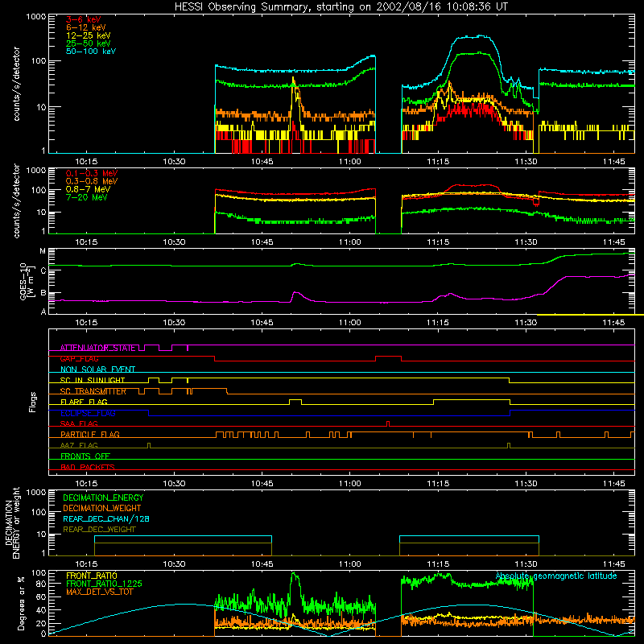The width and height of the screenshot is (644, 644).
Task: Select the SC_TRANSMITTER flag label
Action: [93, 391]
